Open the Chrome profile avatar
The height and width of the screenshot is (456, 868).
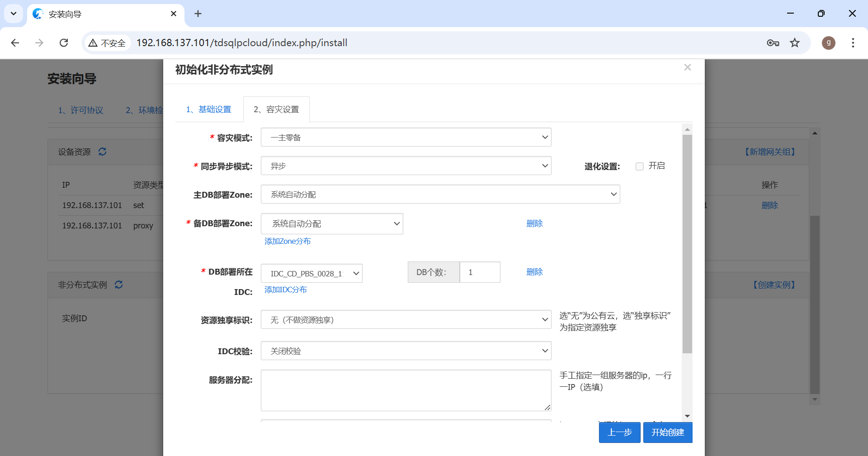pos(829,43)
